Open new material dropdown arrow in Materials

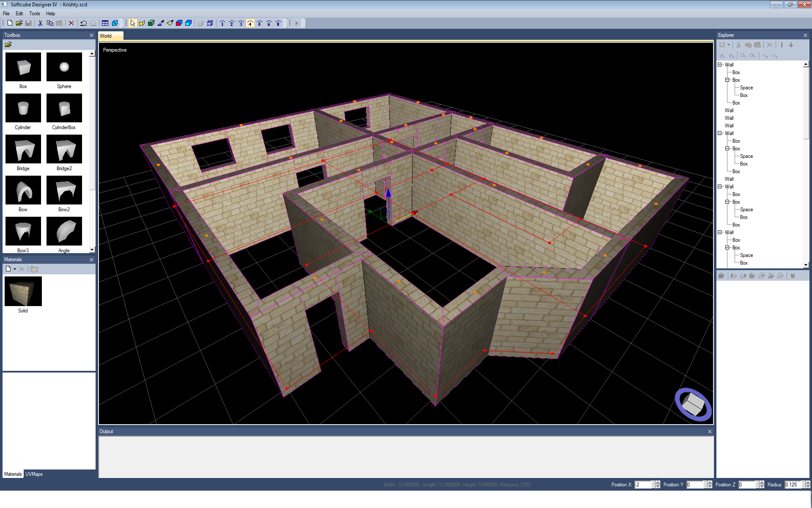pos(15,269)
